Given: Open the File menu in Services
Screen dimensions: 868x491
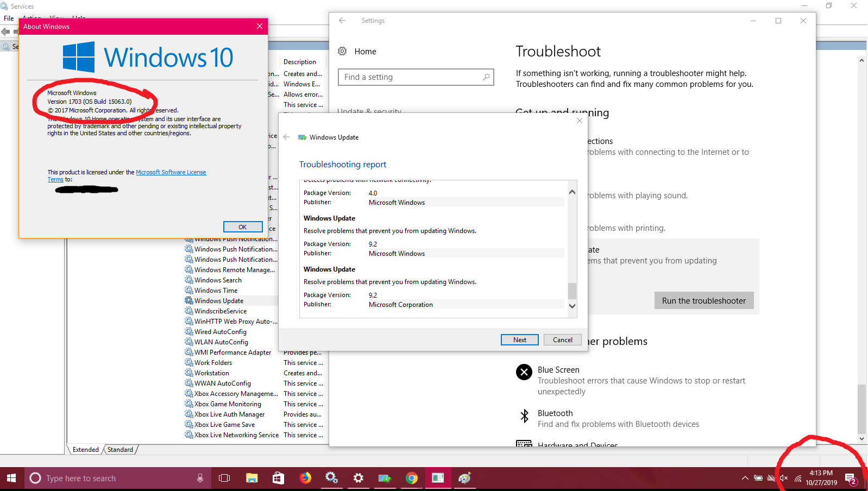Looking at the screenshot, I should (9, 18).
